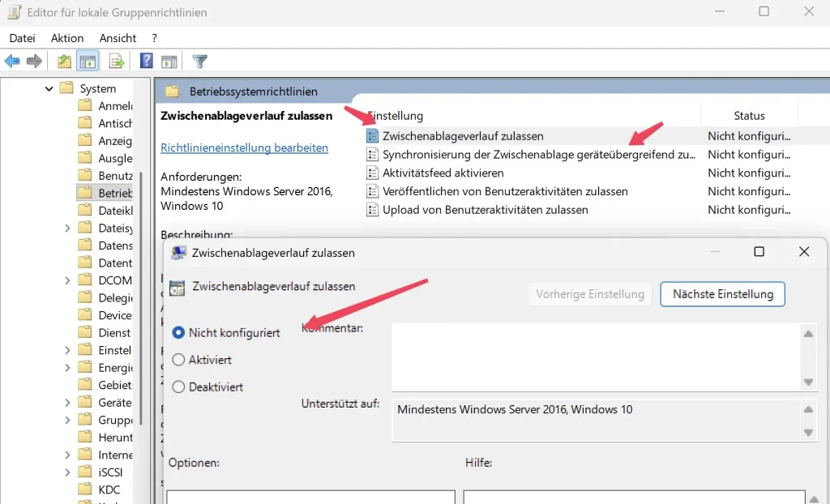The width and height of the screenshot is (830, 504).
Task: Expand the Gruppe folder node
Action: click(x=67, y=421)
